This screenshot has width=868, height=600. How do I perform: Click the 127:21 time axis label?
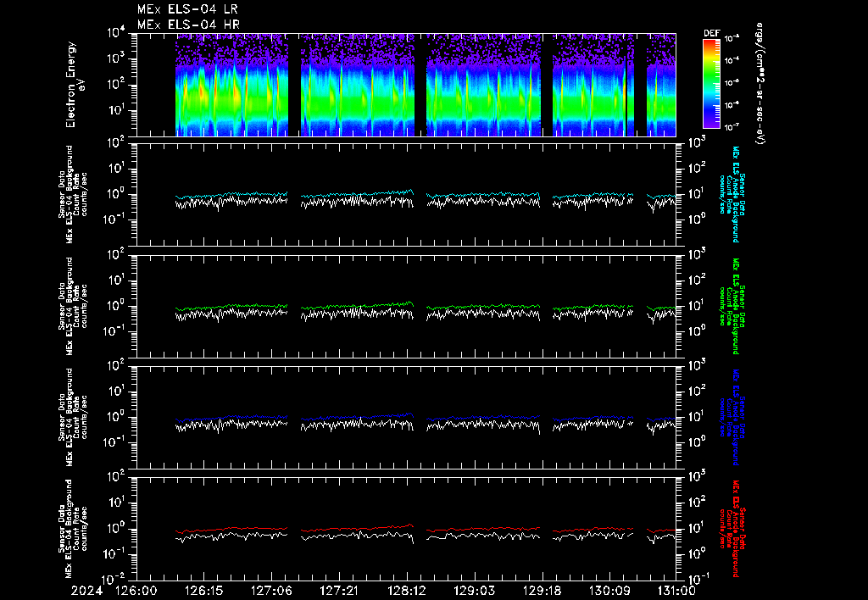pos(339,591)
